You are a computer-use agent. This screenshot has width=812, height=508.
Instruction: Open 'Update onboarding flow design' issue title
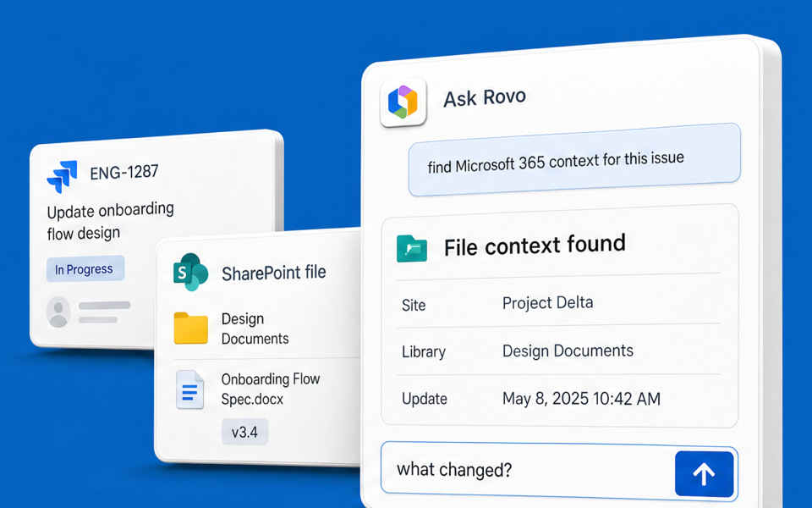click(x=110, y=221)
